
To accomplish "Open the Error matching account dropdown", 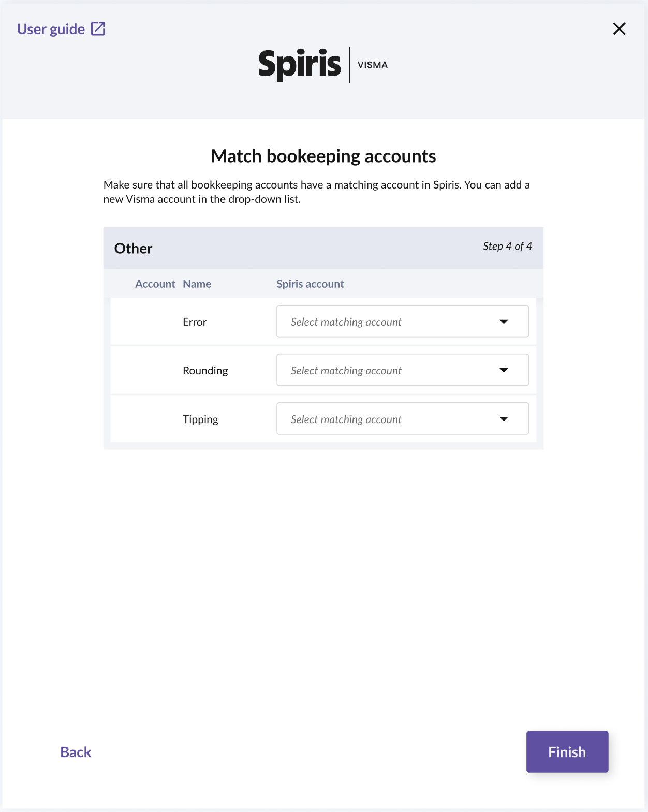I will click(x=393, y=322).
